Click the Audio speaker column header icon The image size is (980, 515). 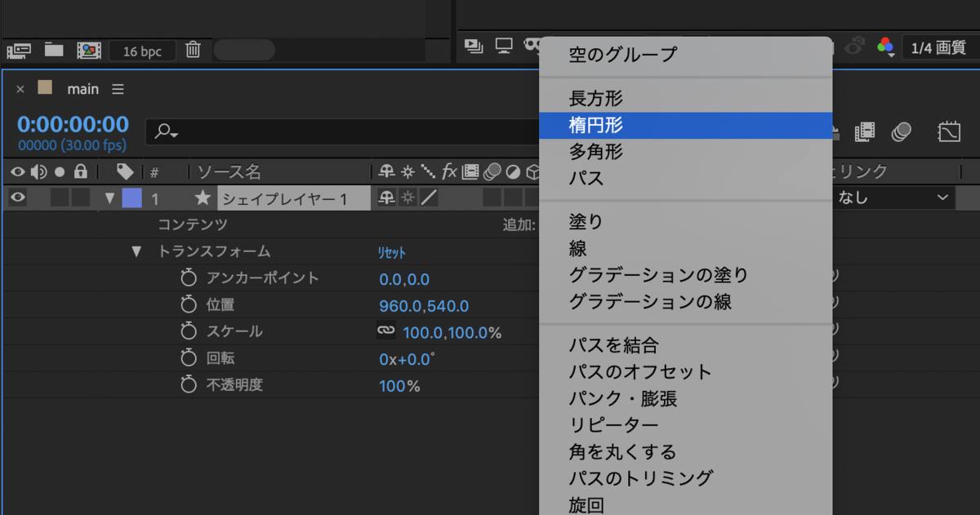38,172
